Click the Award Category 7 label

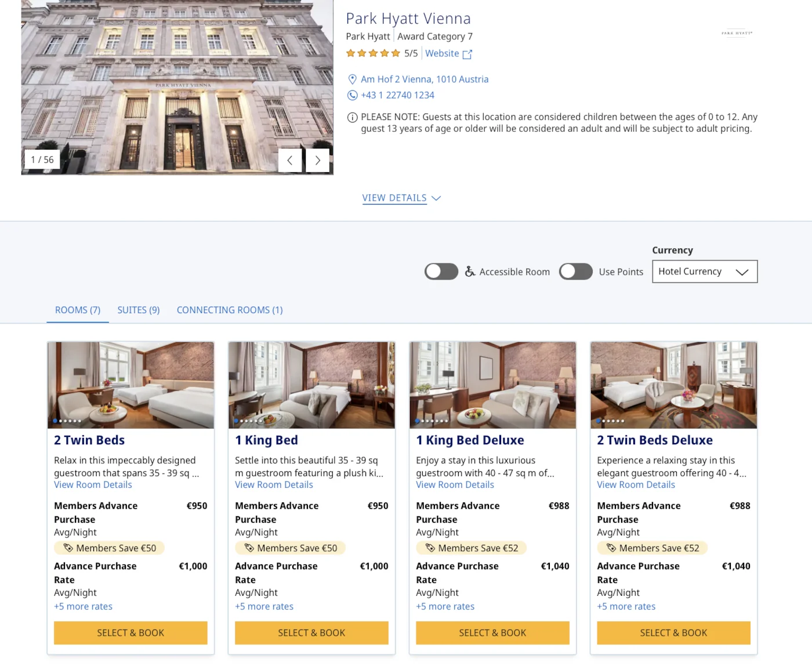point(435,37)
